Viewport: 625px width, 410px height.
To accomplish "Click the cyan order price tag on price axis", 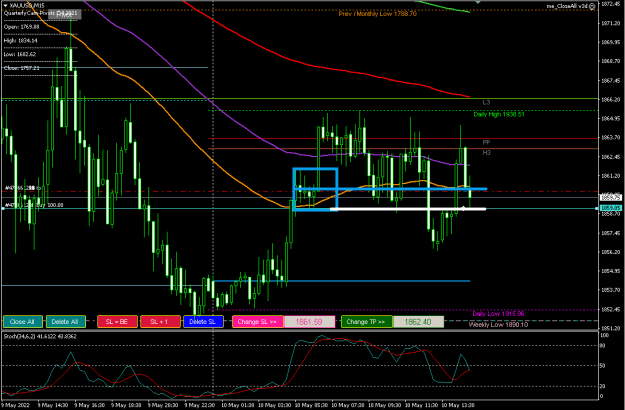I will [x=611, y=208].
